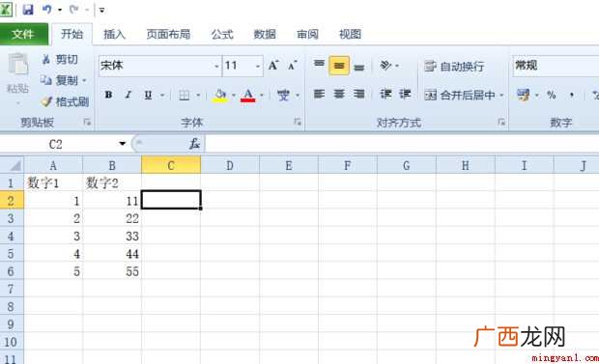
Task: Click the increase indent icon
Action: click(x=406, y=94)
